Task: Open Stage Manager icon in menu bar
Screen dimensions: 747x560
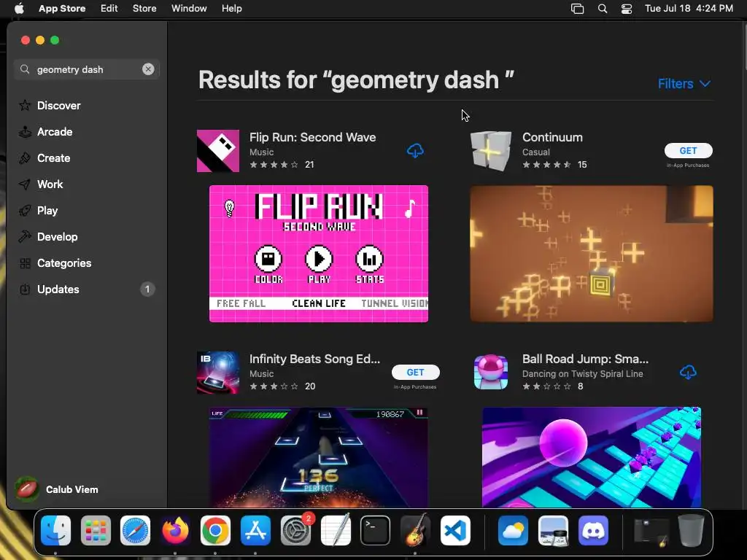Action: [578, 9]
